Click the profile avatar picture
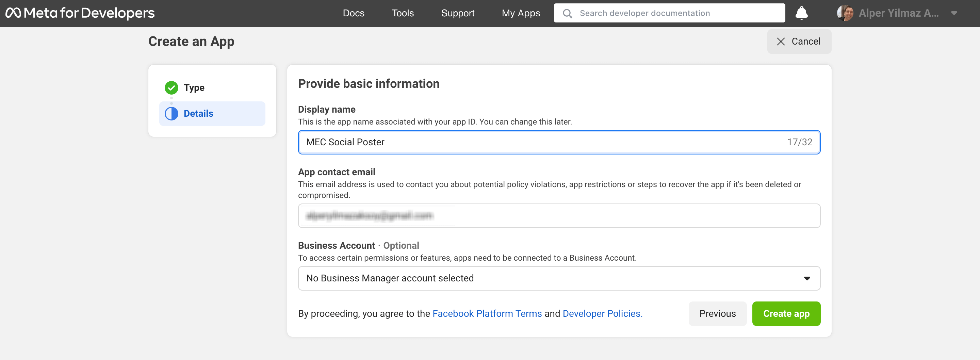The image size is (980, 360). coord(845,13)
